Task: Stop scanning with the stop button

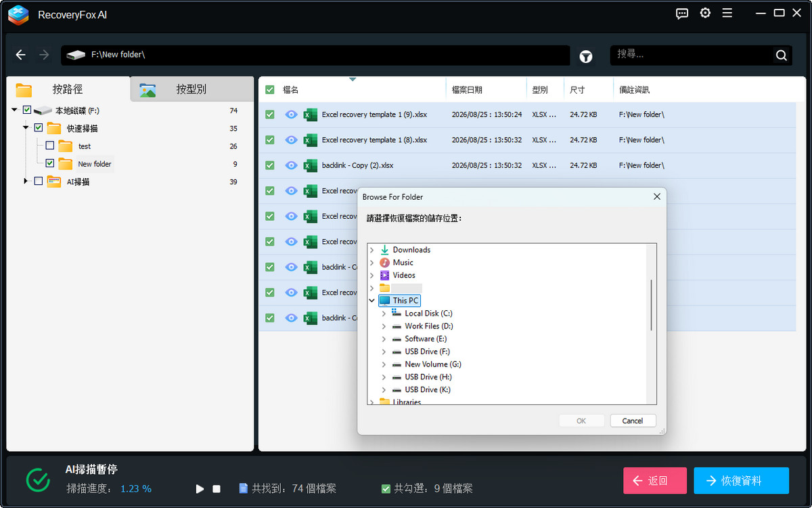Action: [x=217, y=488]
